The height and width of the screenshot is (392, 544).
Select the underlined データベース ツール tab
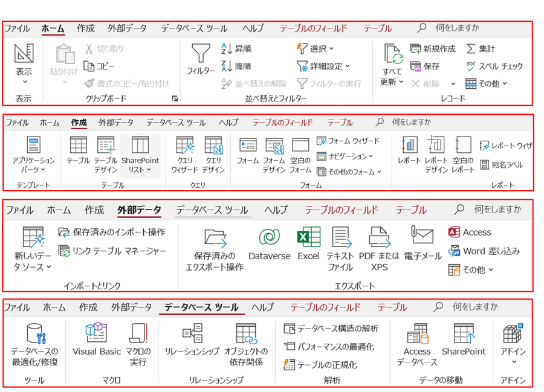click(201, 307)
